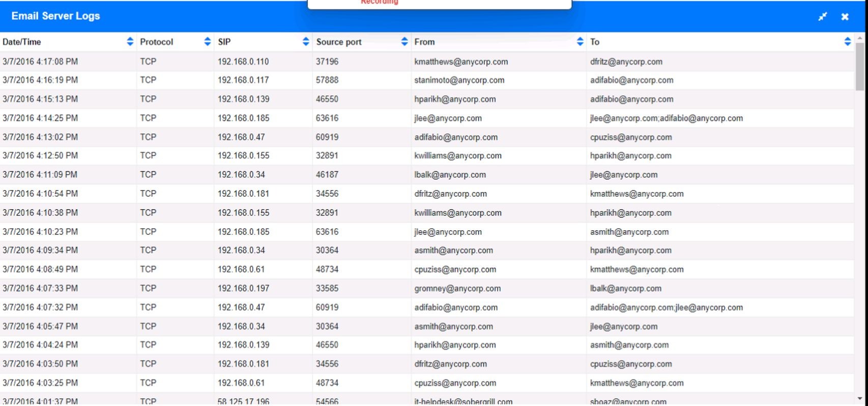
Task: Collapse the Email Server Logs window
Action: pyautogui.click(x=823, y=16)
